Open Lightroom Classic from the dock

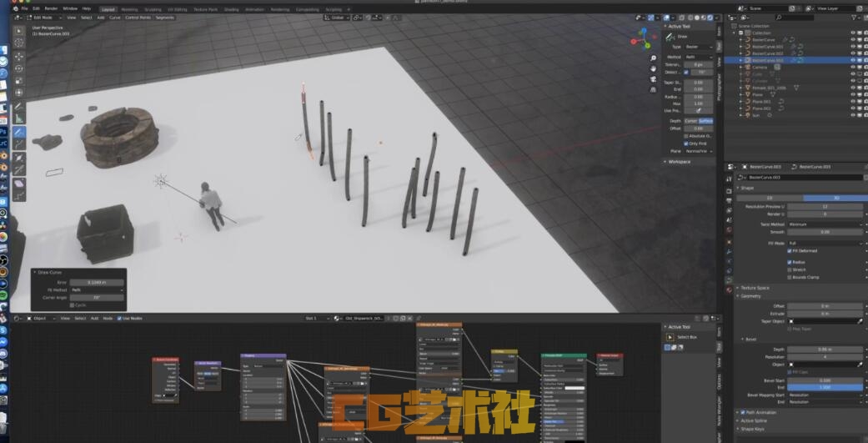point(3,143)
